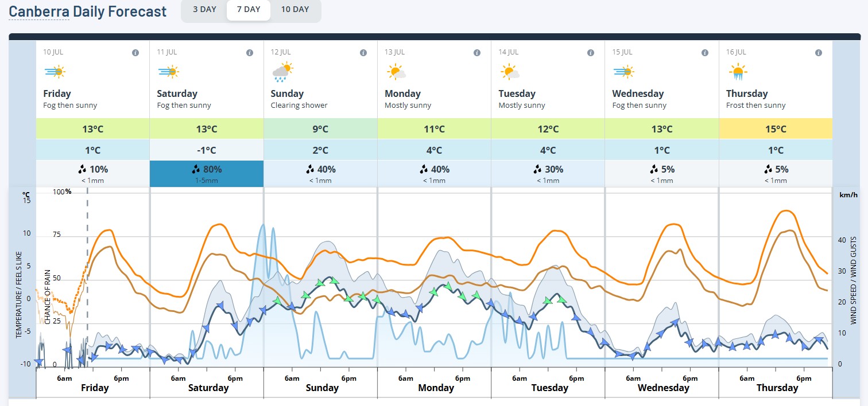Switch to the 3 DAY forecast tab
This screenshot has width=868, height=406.
tap(204, 10)
